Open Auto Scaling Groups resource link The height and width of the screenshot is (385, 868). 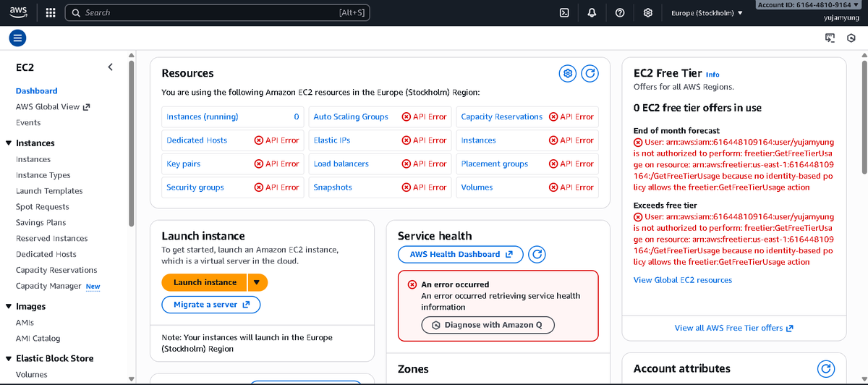coord(351,117)
